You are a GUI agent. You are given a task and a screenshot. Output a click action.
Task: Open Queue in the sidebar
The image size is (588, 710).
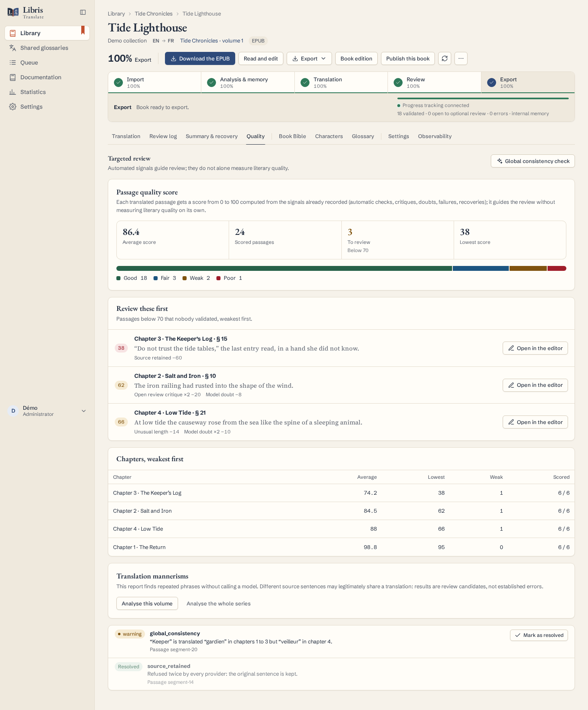click(x=47, y=63)
